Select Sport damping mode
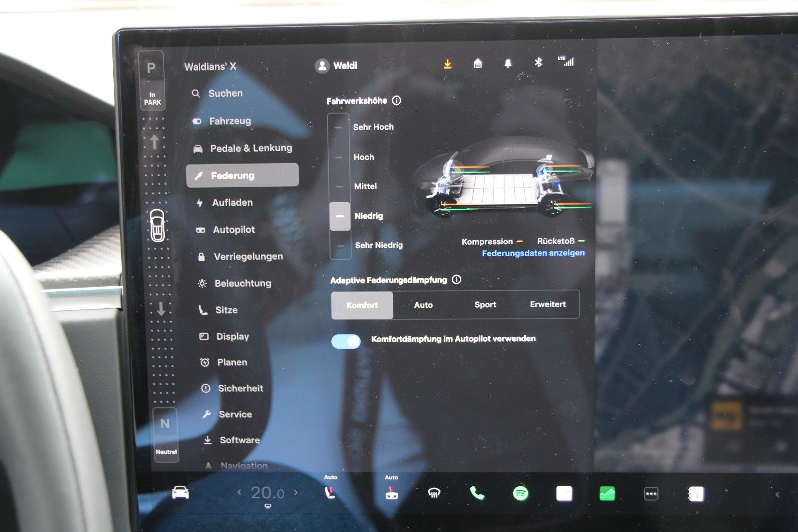 [x=485, y=305]
